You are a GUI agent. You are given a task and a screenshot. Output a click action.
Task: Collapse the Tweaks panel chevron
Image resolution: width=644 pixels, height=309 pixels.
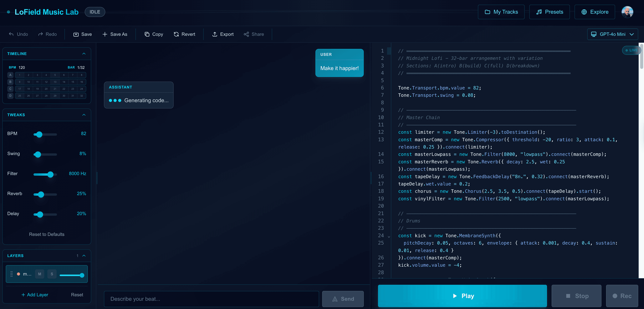pos(84,115)
